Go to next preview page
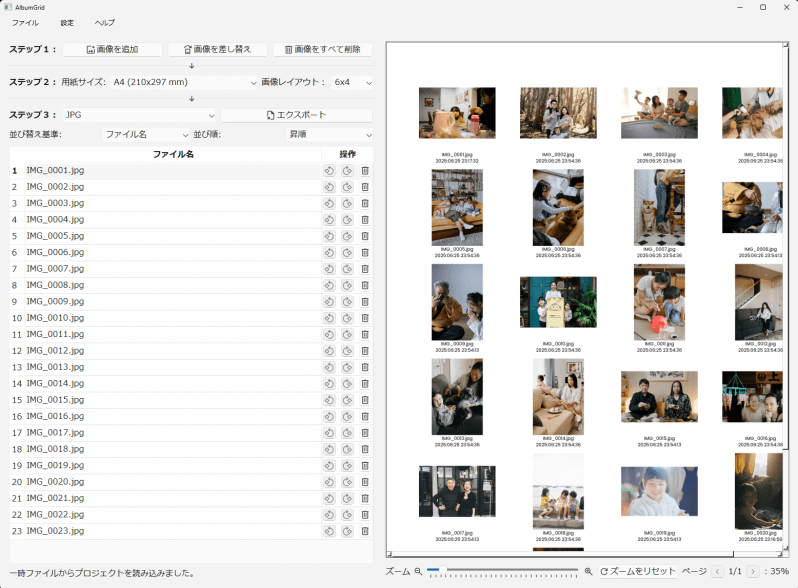This screenshot has height=588, width=798. [753, 571]
